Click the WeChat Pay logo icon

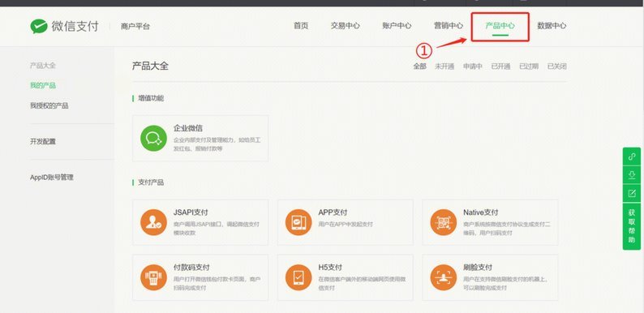click(39, 26)
